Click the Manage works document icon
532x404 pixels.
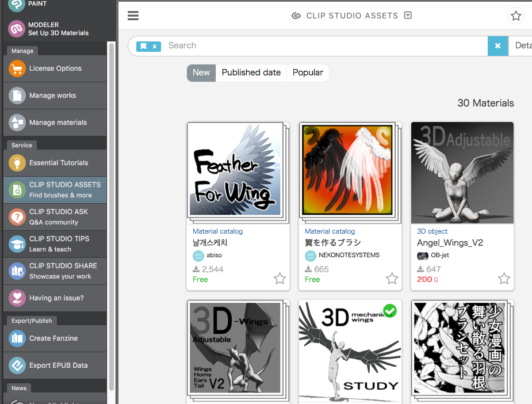tap(17, 96)
